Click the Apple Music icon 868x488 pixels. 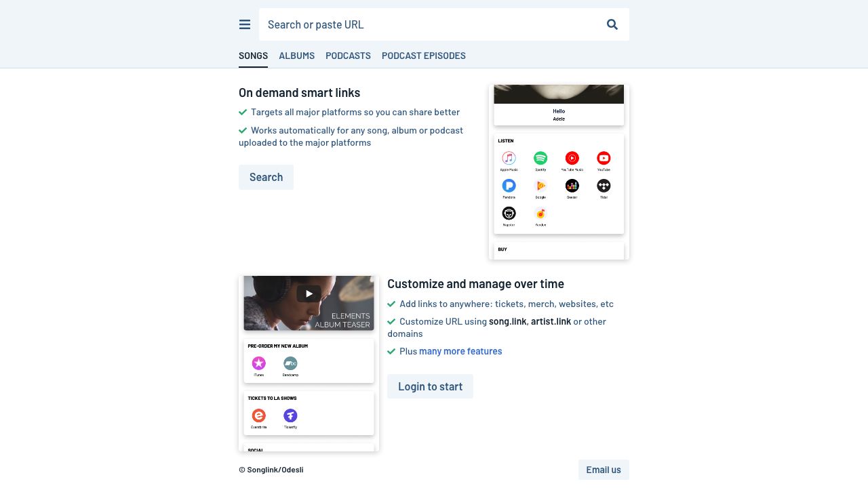click(509, 158)
